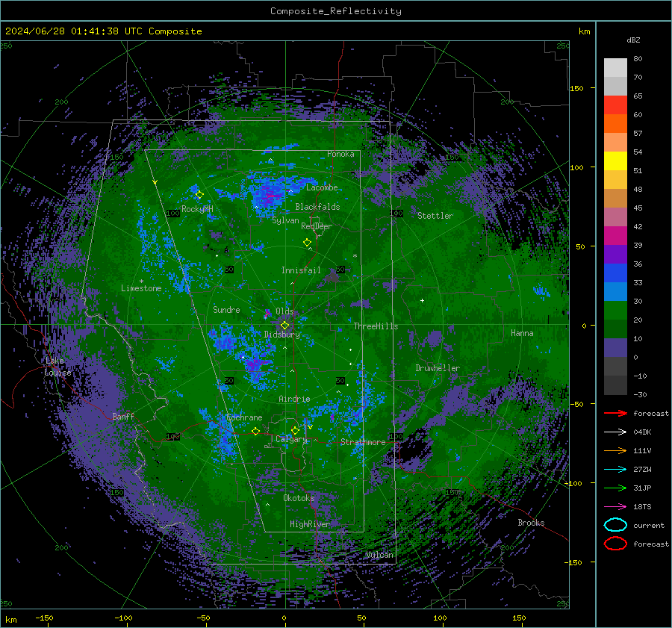The image size is (672, 628).
Task: Click the Cochrane city label
Action: point(244,417)
